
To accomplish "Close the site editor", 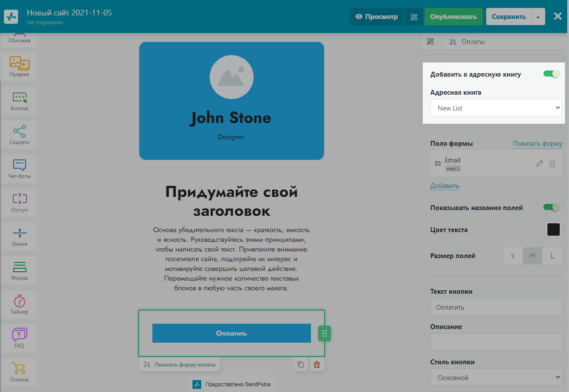I will tap(558, 17).
